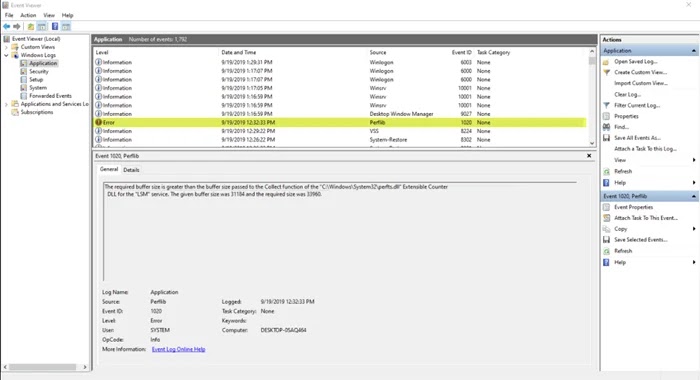Collapse the Event 1020, Perflib actions section
The height and width of the screenshot is (380, 700).
tap(694, 196)
